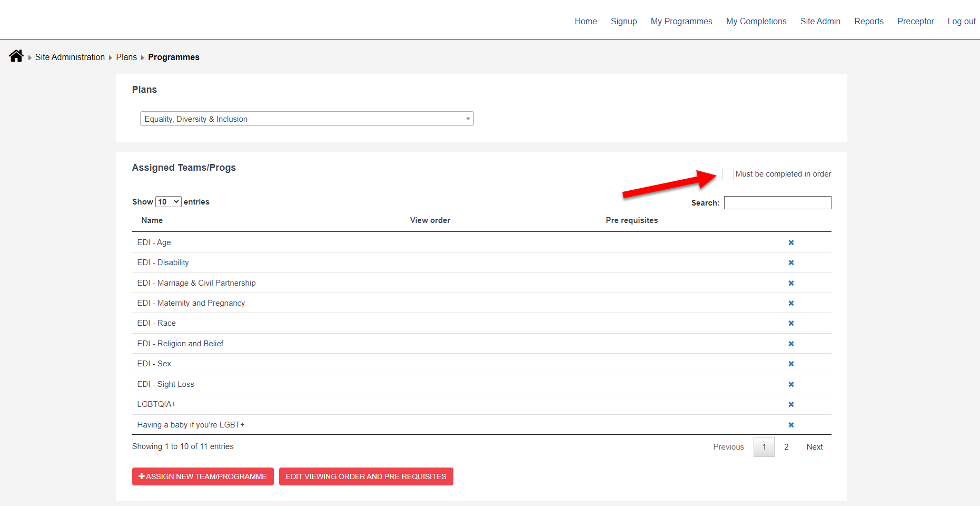Go to the Previous page
Image resolution: width=980 pixels, height=506 pixels.
[x=729, y=447]
